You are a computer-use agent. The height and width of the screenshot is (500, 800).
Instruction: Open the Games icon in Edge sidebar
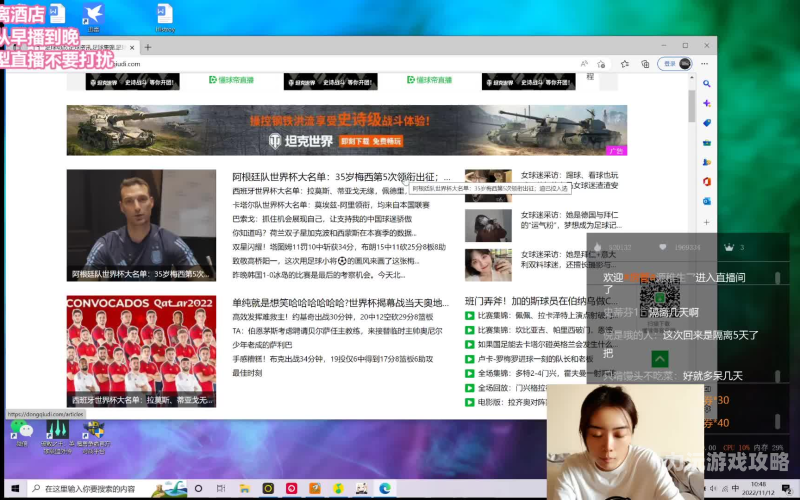pos(707,162)
